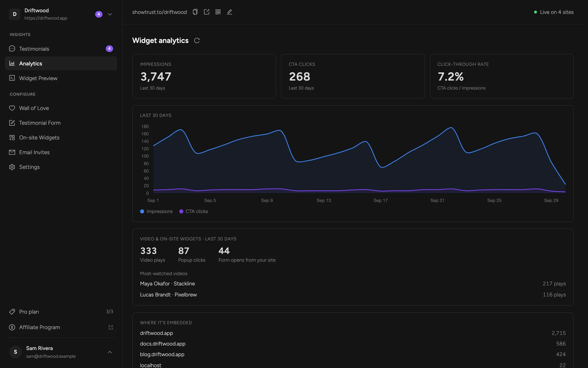This screenshot has height=368, width=588.
Task: Click the Lucas Brandt · Pixelbrew video row
Action: (x=353, y=295)
